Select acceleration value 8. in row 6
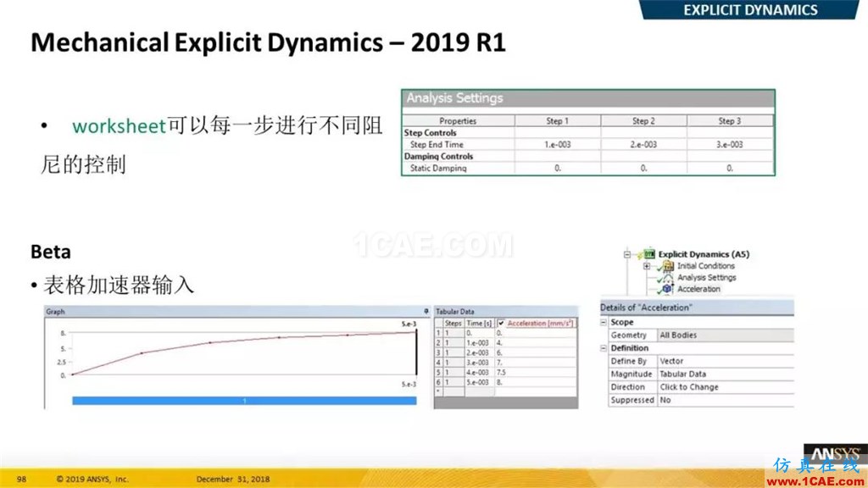Viewport: 868px width, 488px height. 536,382
